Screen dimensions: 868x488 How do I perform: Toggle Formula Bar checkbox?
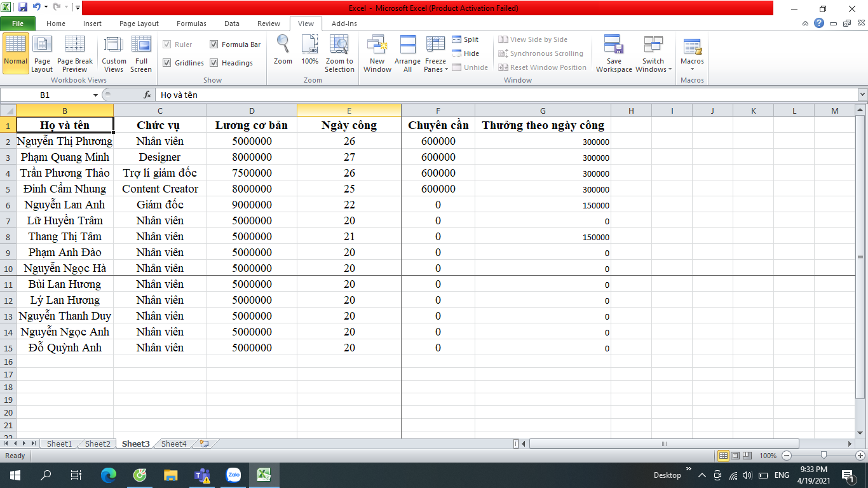(x=214, y=44)
